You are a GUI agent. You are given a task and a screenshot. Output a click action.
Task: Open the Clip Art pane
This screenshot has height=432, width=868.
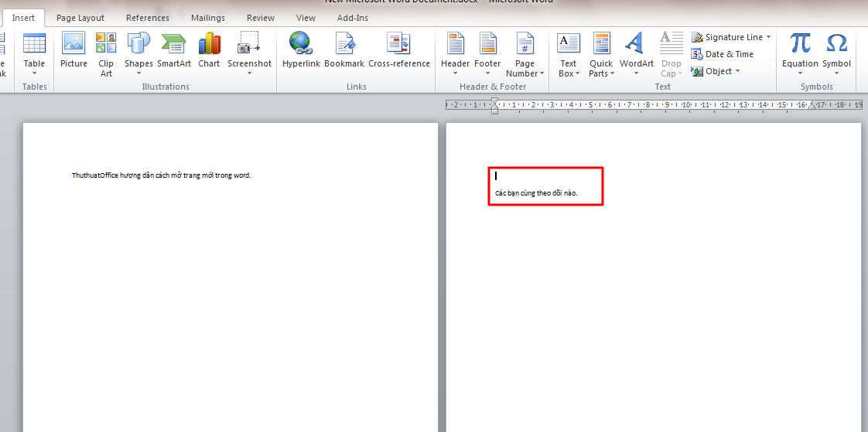(x=106, y=54)
